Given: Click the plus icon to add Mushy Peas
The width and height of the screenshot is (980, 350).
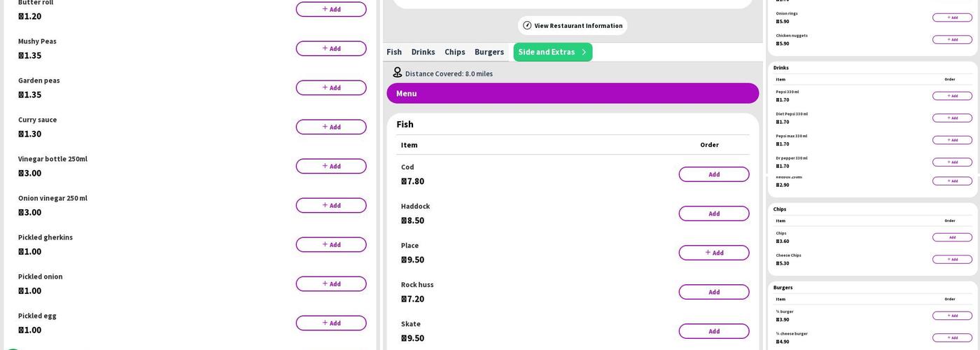Looking at the screenshot, I should pos(325,48).
